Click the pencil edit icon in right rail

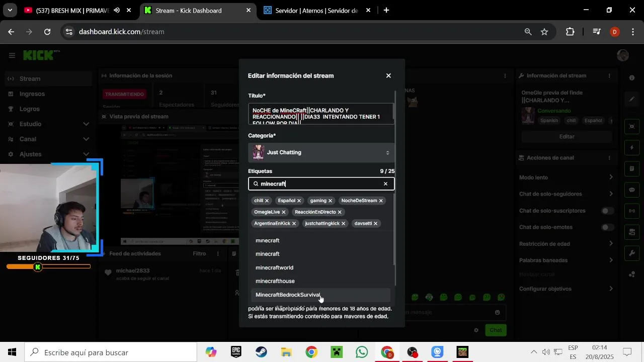(x=632, y=99)
